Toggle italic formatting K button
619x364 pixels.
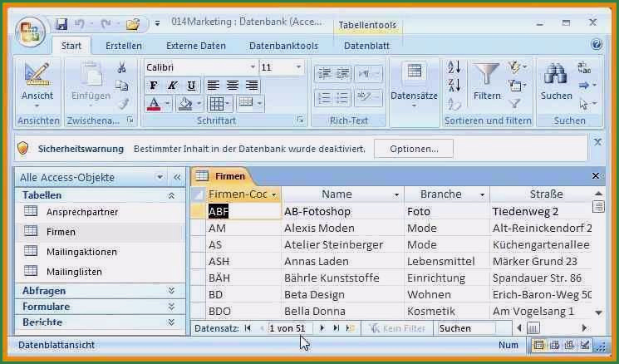[x=173, y=86]
